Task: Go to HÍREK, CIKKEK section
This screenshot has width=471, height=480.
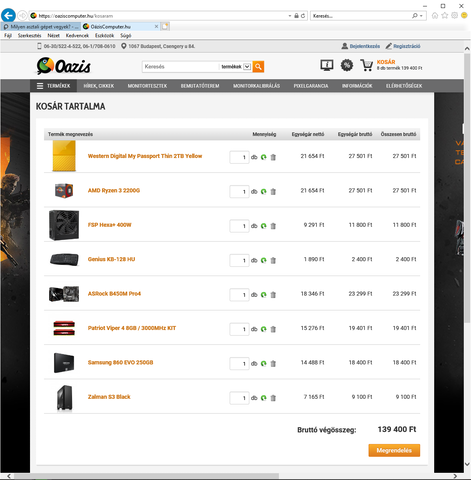Action: (99, 86)
